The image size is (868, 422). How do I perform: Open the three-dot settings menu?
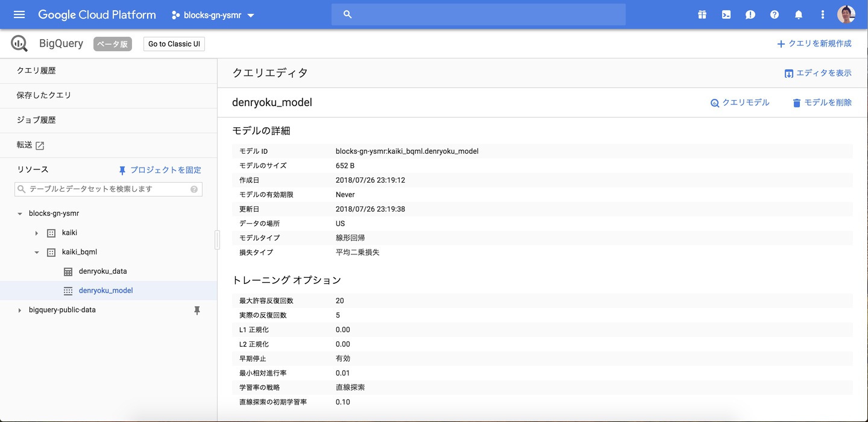(822, 14)
